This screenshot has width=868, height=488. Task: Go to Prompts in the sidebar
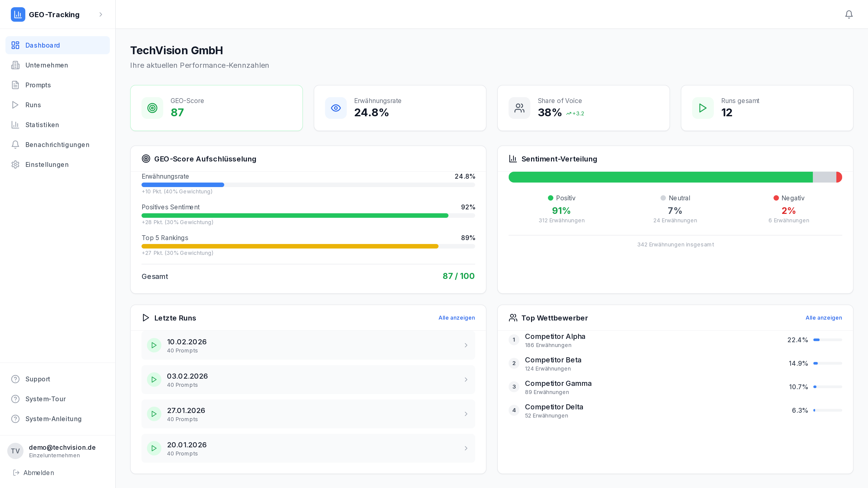[38, 85]
